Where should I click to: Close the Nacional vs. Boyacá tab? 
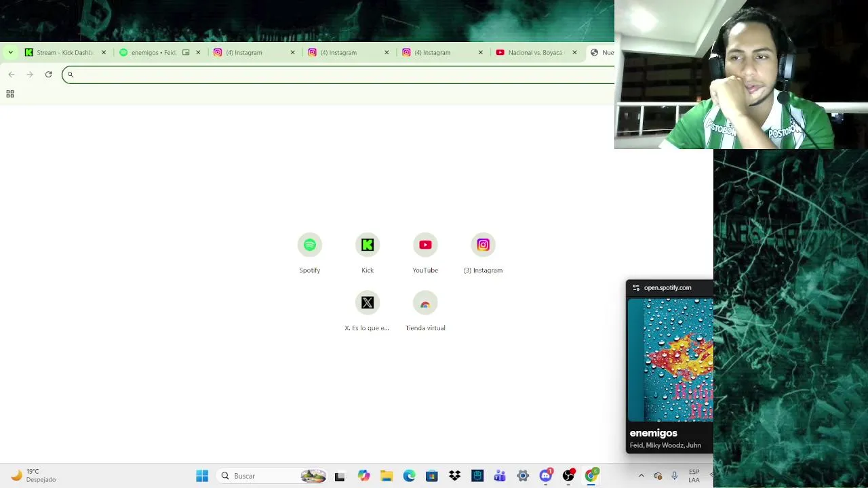pyautogui.click(x=574, y=52)
